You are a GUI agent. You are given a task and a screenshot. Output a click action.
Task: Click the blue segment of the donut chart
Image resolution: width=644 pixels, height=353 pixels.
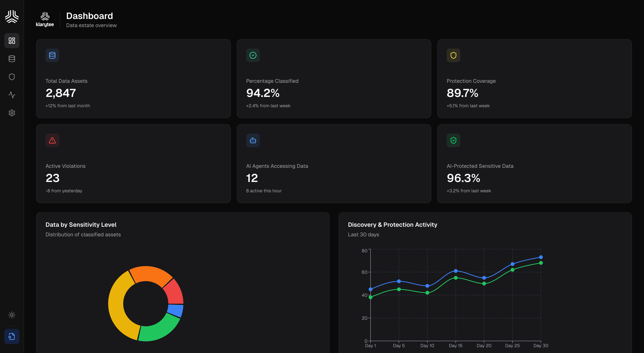175,311
